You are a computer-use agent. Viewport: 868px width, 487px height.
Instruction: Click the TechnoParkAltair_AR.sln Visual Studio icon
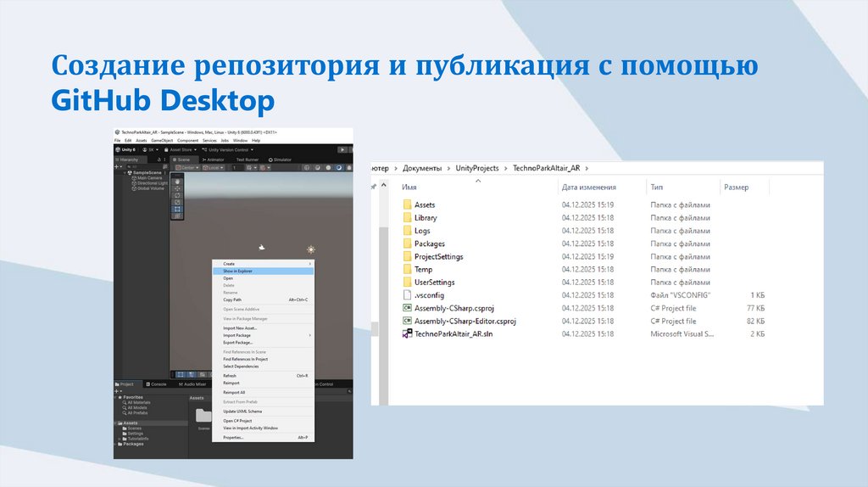pyautogui.click(x=408, y=333)
